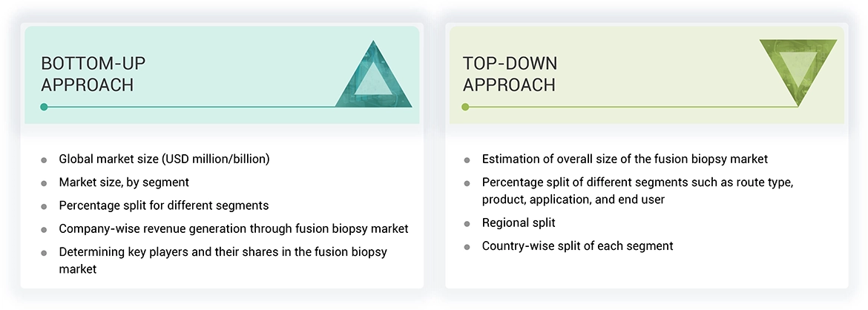Click bullet beside 'Global market size'
Viewport: 868px width, 310px height.
tap(44, 159)
